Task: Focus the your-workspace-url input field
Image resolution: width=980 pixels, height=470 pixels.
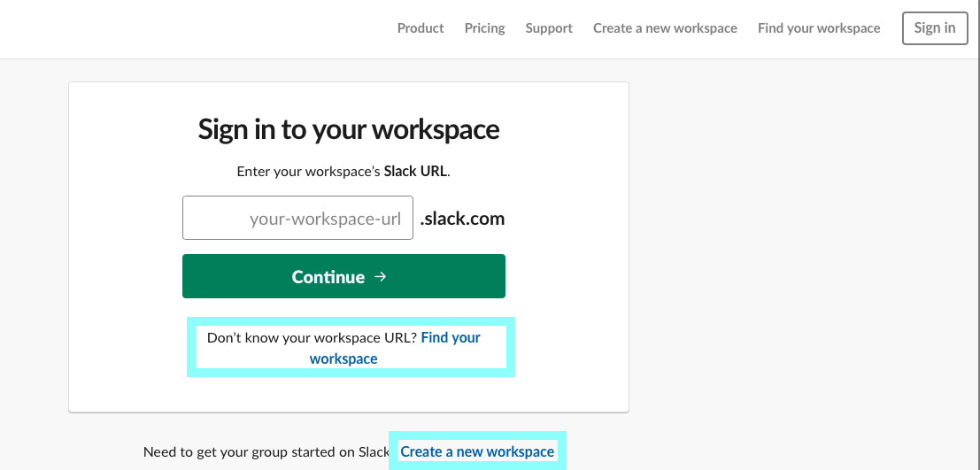Action: pos(297,218)
